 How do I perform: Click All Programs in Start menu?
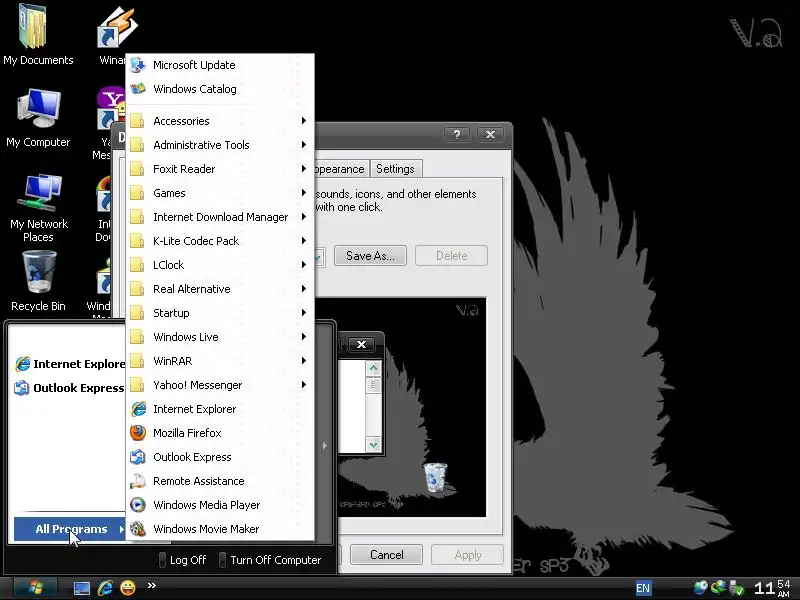click(x=70, y=529)
